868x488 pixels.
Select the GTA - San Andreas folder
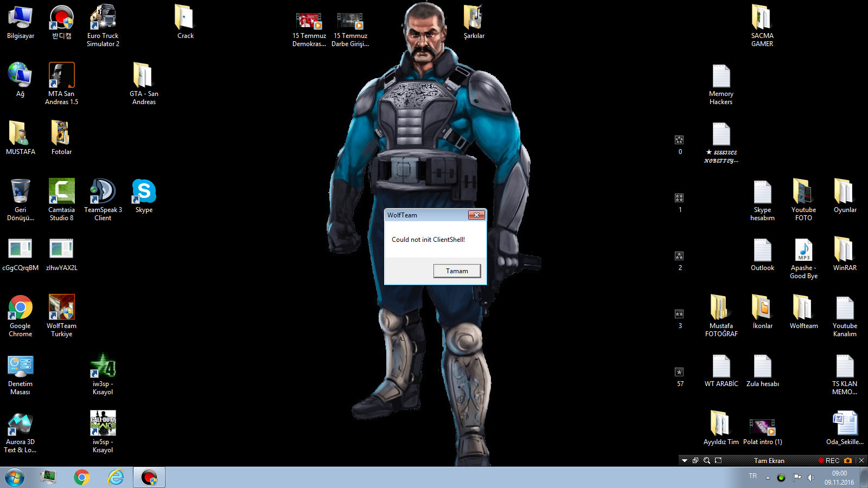[144, 84]
